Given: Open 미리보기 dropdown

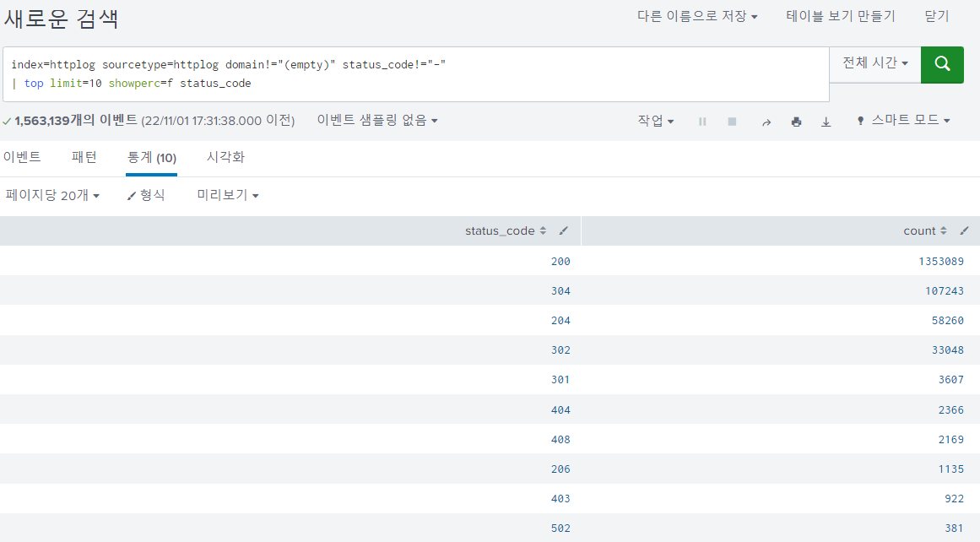Looking at the screenshot, I should 228,196.
